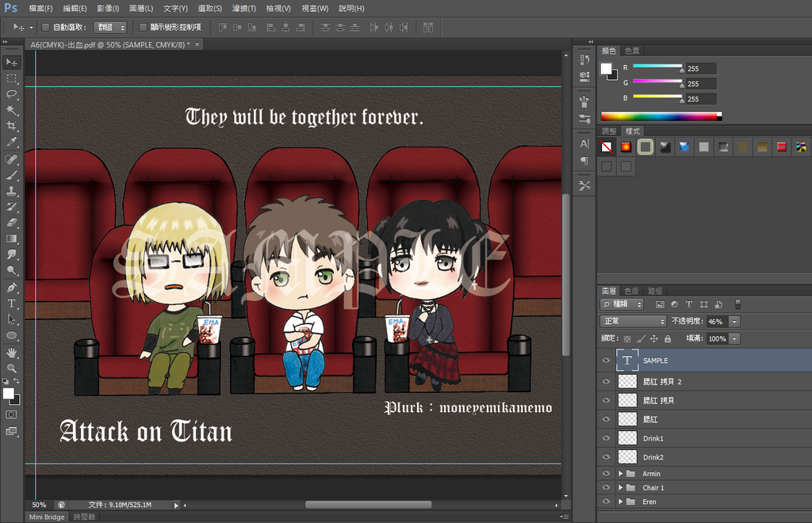
Task: Select the Zoom tool
Action: pyautogui.click(x=11, y=368)
